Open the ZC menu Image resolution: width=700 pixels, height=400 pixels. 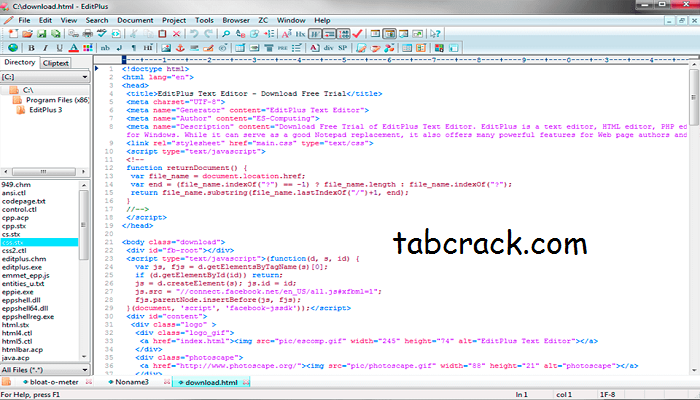[x=263, y=20]
